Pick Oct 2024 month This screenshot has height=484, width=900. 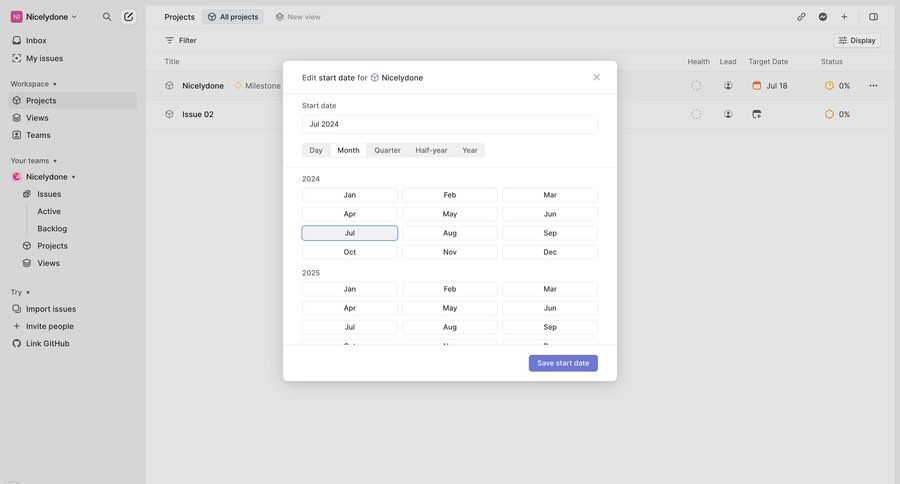pyautogui.click(x=350, y=252)
